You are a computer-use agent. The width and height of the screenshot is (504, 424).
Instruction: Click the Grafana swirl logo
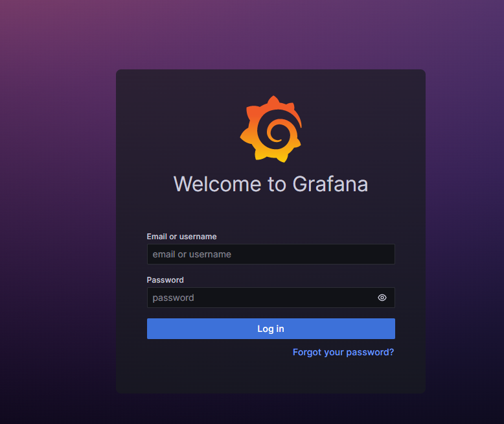271,129
